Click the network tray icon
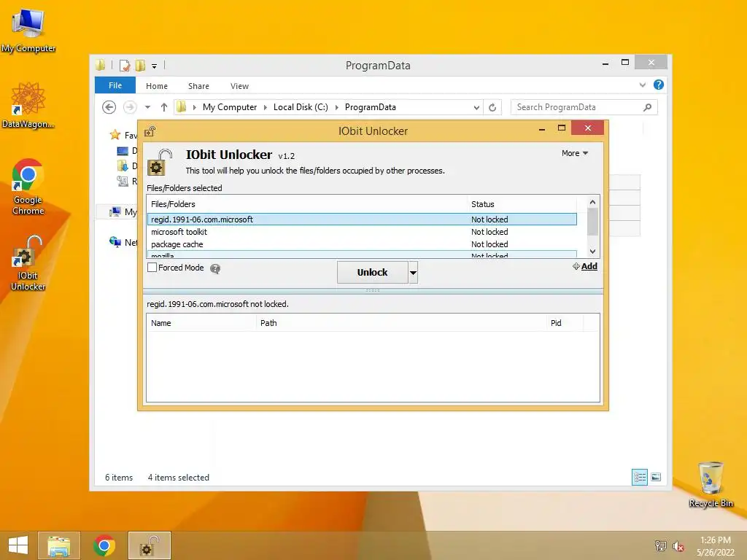 pyautogui.click(x=660, y=545)
